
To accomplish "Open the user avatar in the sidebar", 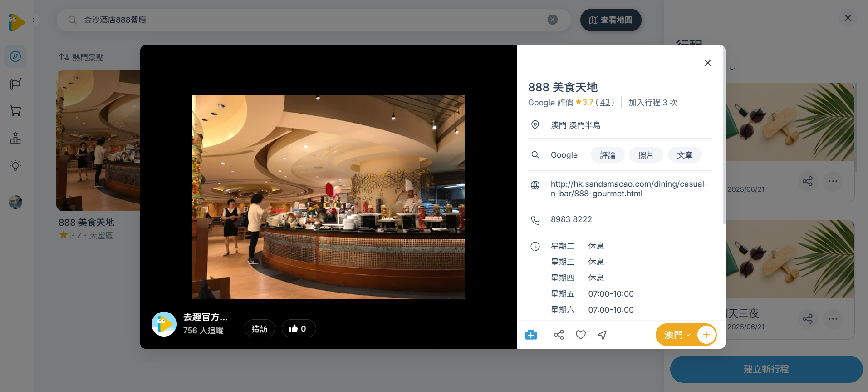I will (x=15, y=202).
